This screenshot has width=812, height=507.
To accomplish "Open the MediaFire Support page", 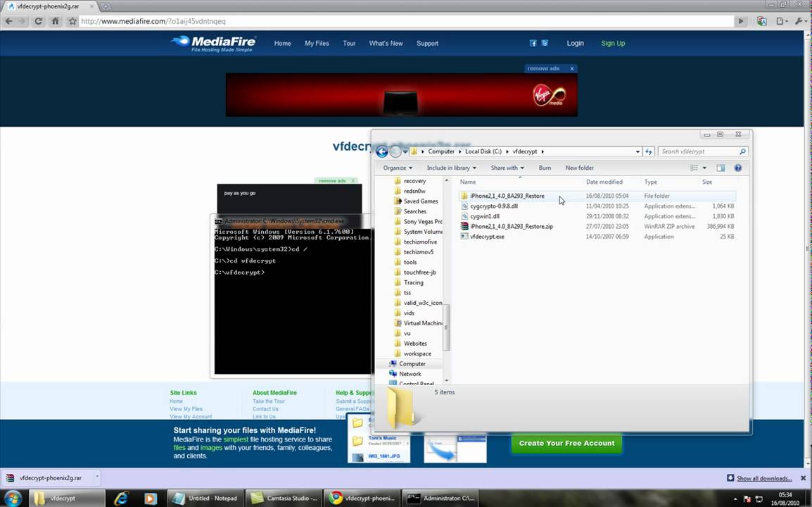I will [x=427, y=44].
